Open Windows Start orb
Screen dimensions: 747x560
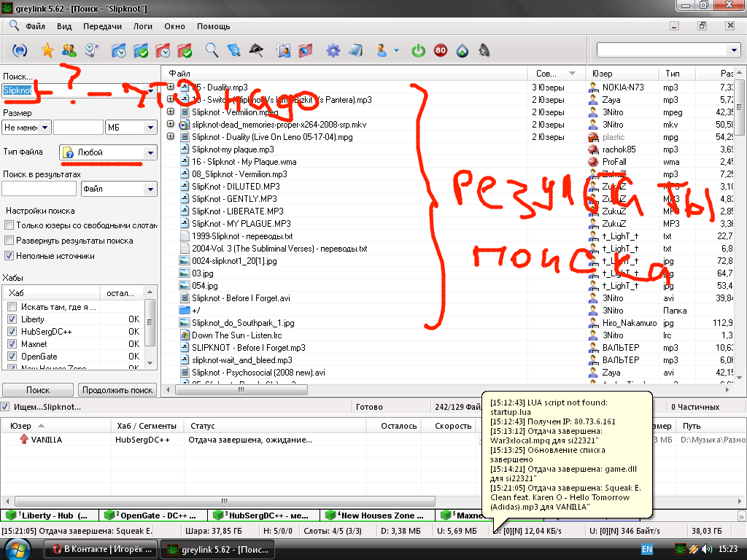[18, 550]
